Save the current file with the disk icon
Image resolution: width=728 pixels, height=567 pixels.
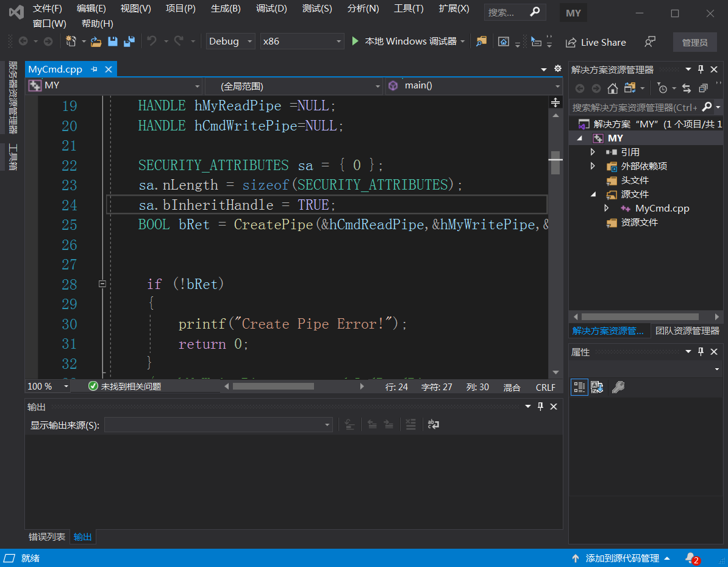point(112,41)
